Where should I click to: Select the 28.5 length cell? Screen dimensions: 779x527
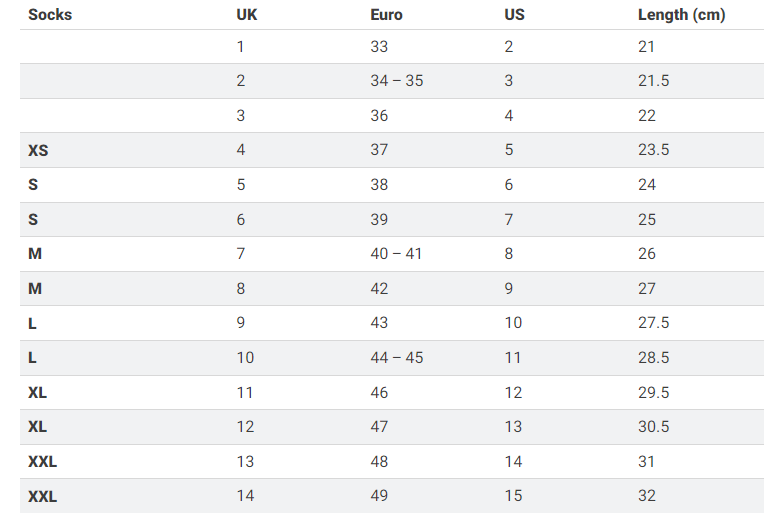[x=653, y=358]
